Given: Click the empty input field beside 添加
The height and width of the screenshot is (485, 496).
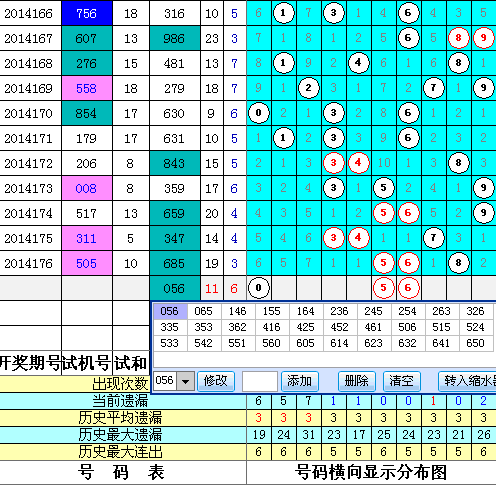Looking at the screenshot, I should coord(260,381).
